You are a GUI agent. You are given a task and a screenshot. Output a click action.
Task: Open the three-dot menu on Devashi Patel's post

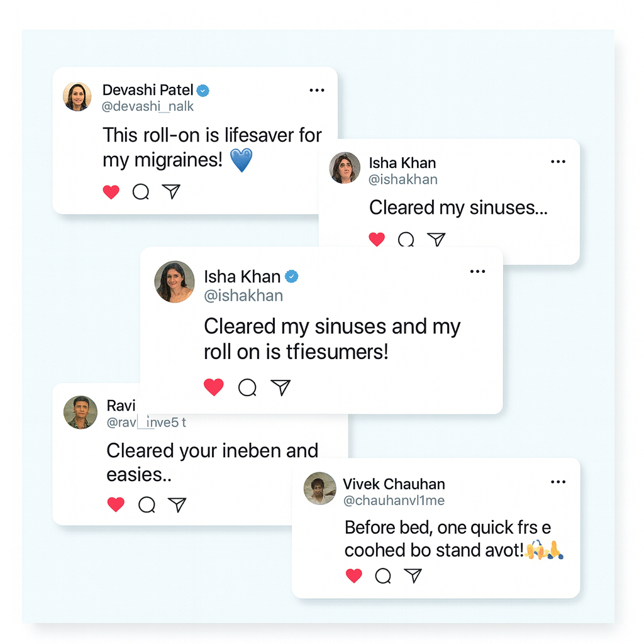pyautogui.click(x=317, y=91)
